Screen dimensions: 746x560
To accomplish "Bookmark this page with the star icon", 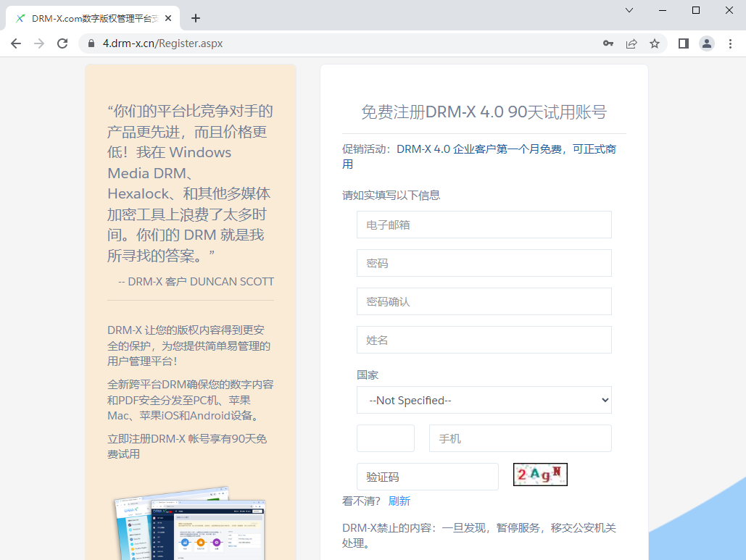I will click(655, 43).
